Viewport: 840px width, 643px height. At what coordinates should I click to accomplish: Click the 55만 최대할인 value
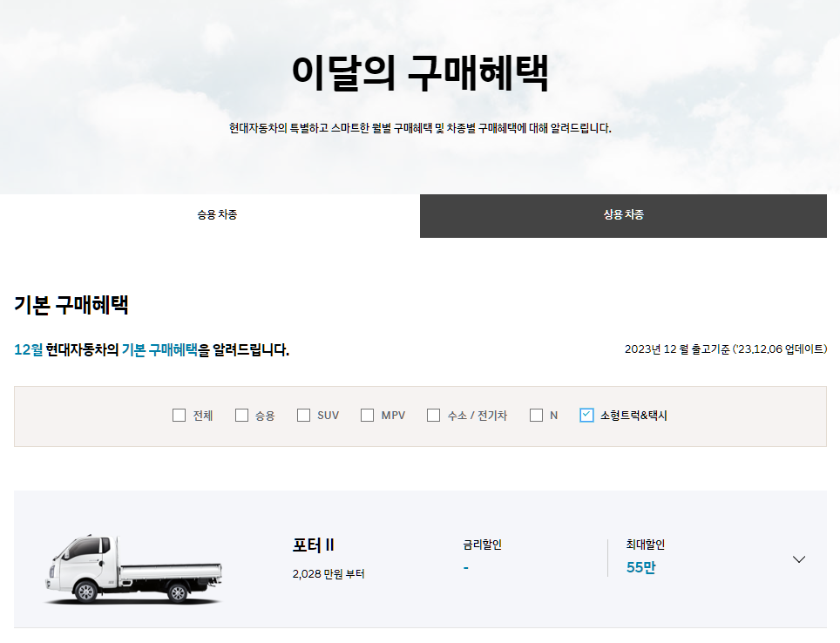(x=640, y=567)
